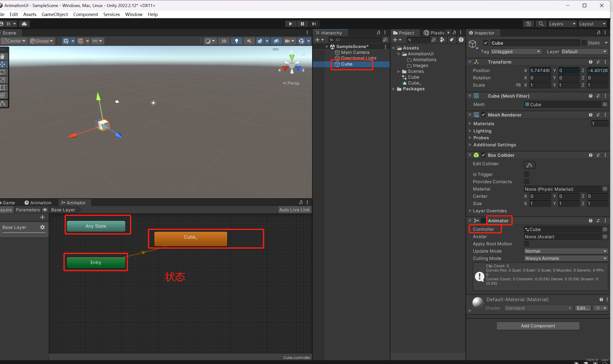The height and width of the screenshot is (364, 613).
Task: Open the Global rotation dropdown
Action: (41, 41)
